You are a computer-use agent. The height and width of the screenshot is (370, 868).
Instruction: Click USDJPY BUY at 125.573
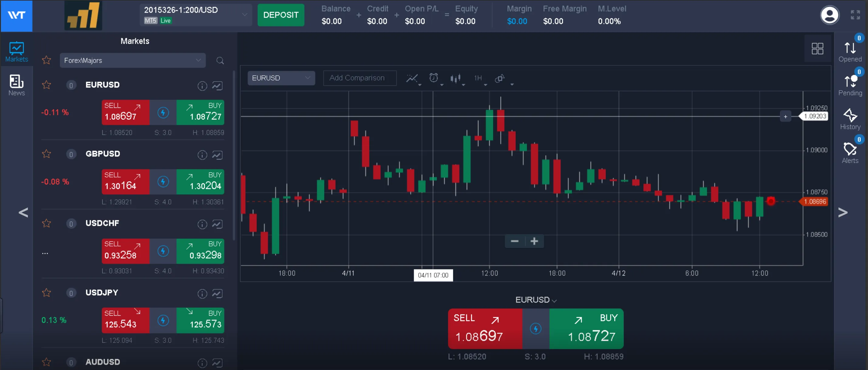(x=200, y=320)
